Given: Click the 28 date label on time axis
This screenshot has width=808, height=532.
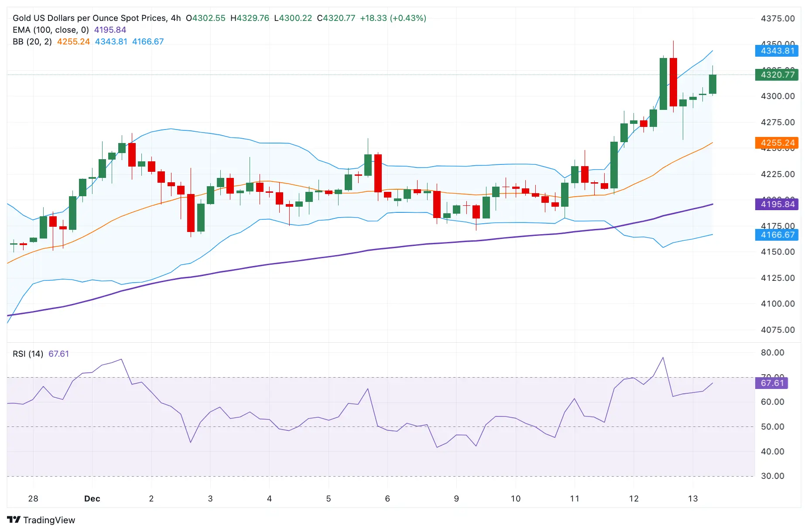Looking at the screenshot, I should point(33,498).
